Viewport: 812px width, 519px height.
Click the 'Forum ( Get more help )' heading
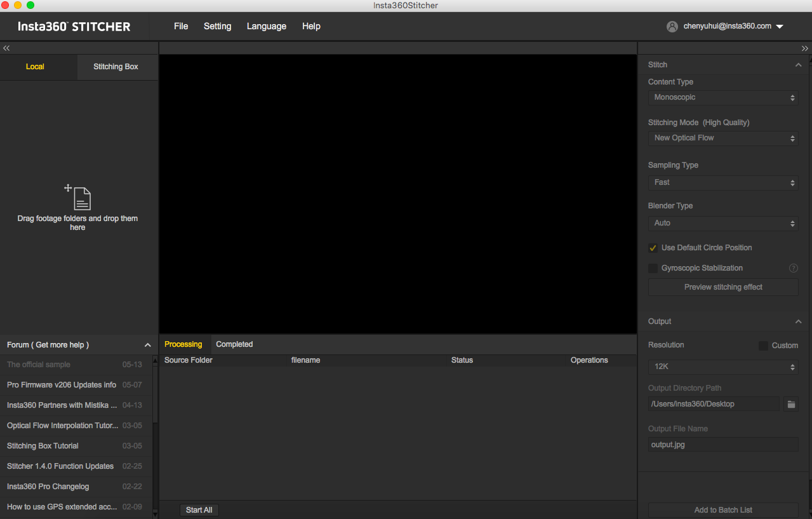pos(48,345)
